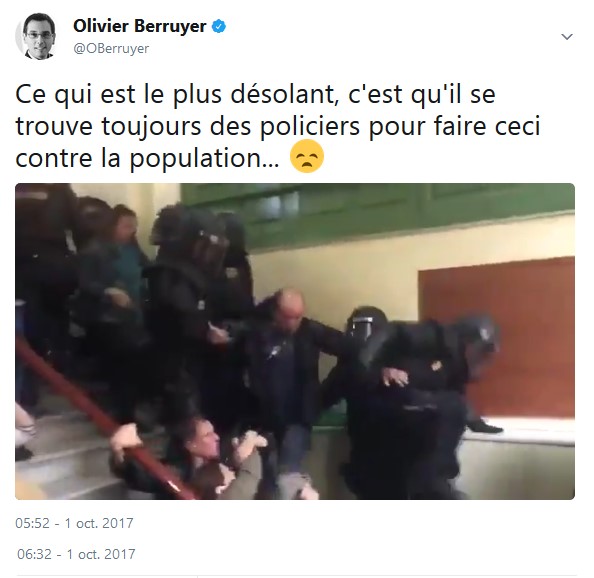
Task: Play the embedded police video
Action: tap(295, 341)
